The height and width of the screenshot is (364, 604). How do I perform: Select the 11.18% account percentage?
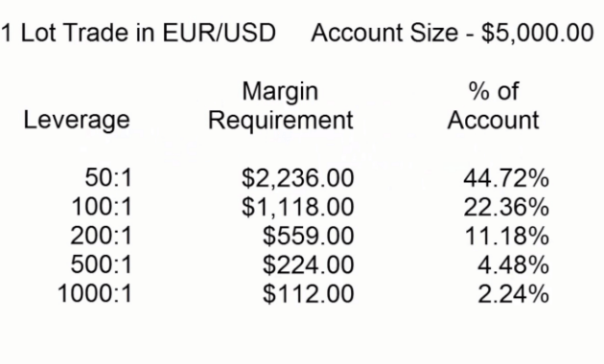pos(507,236)
